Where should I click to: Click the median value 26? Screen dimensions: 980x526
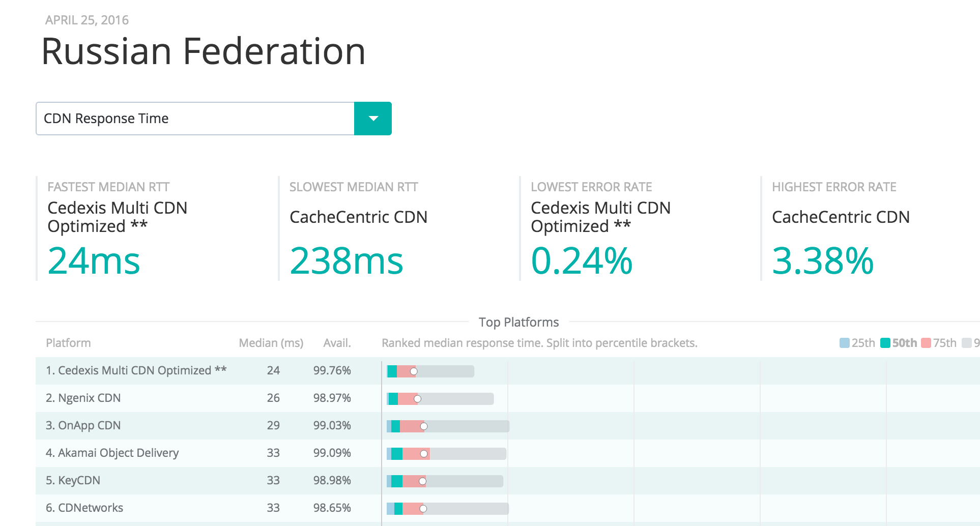click(273, 398)
